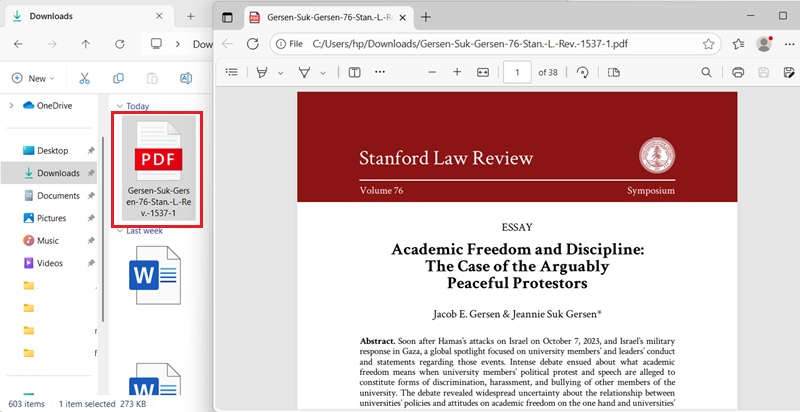The width and height of the screenshot is (800, 412).
Task: Rotate the PDF page
Action: (x=582, y=72)
